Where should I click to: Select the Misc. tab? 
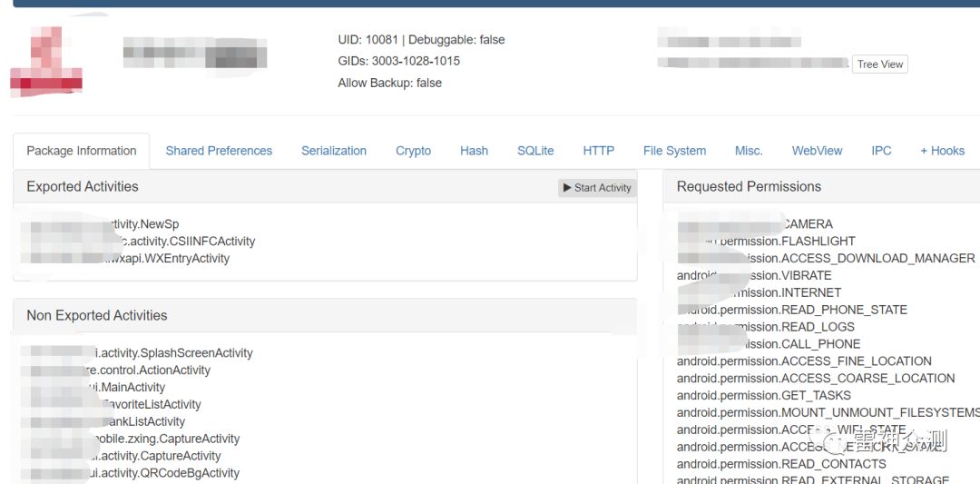(x=749, y=151)
